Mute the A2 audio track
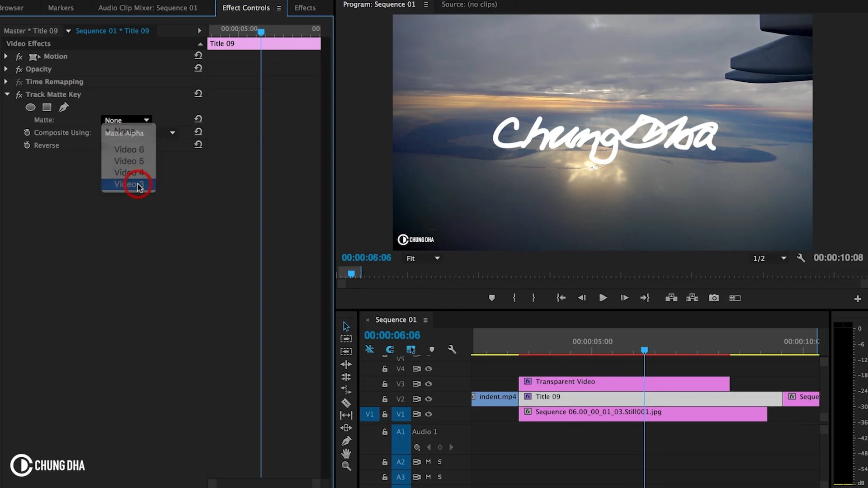Image resolution: width=868 pixels, height=488 pixels. click(x=428, y=462)
